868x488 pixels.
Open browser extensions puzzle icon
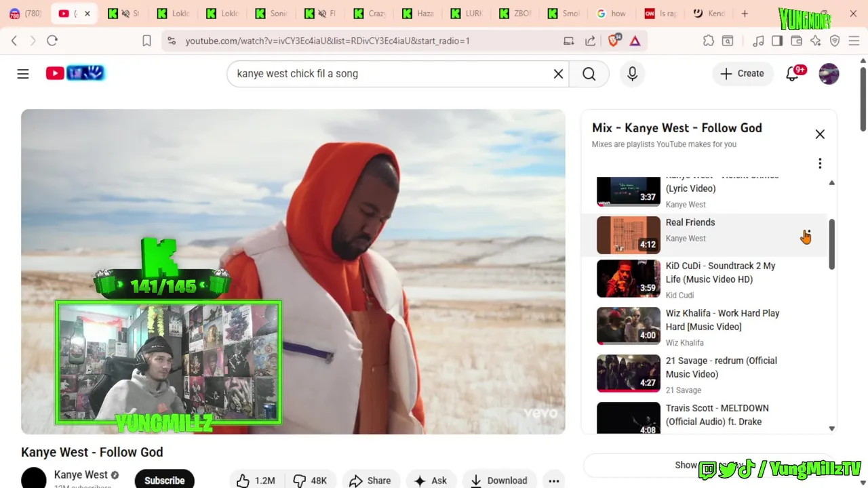709,41
